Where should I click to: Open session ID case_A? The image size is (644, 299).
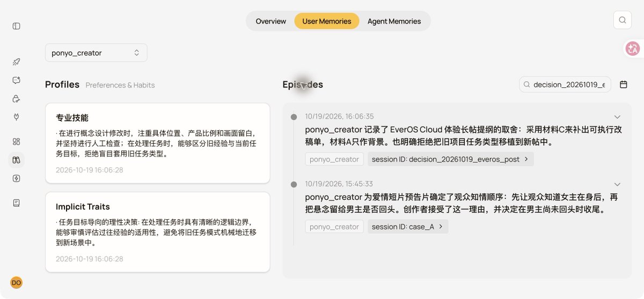pos(408,227)
